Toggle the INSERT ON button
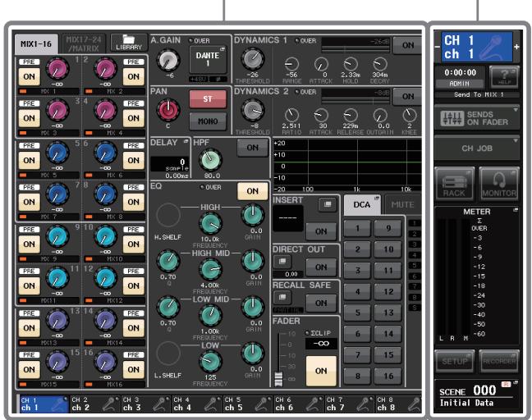 (321, 231)
